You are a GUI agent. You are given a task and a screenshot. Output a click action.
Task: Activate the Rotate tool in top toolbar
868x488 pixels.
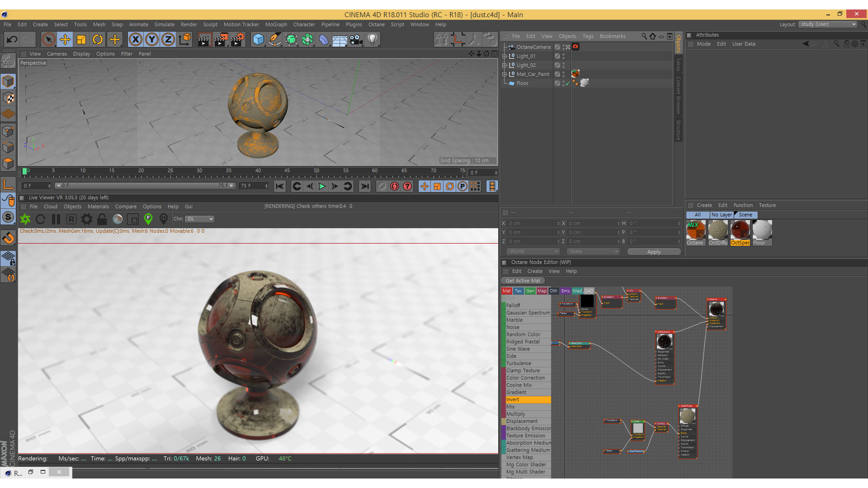[98, 40]
